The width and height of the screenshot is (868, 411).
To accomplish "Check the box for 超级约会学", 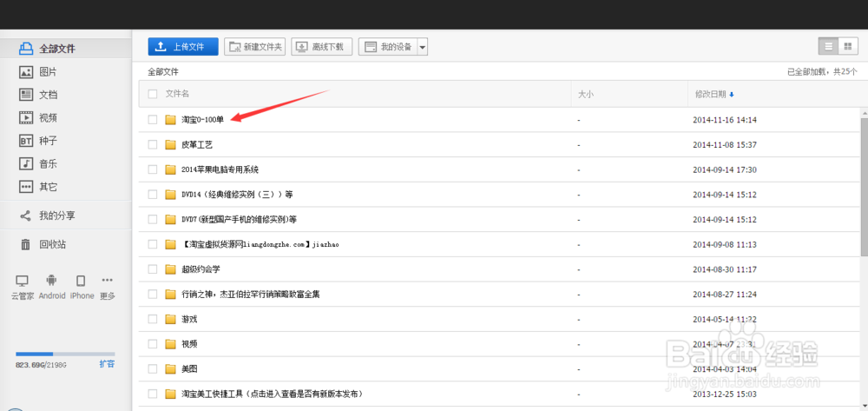I will pyautogui.click(x=153, y=269).
